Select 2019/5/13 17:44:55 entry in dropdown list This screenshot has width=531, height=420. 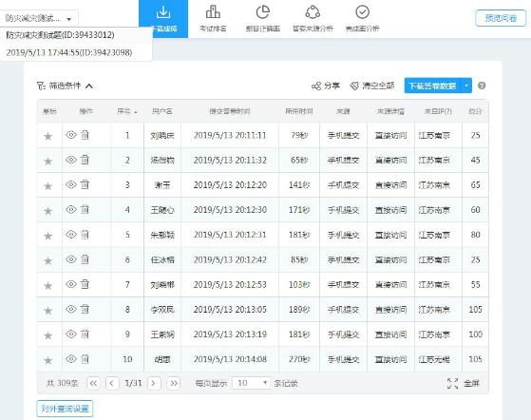[69, 52]
